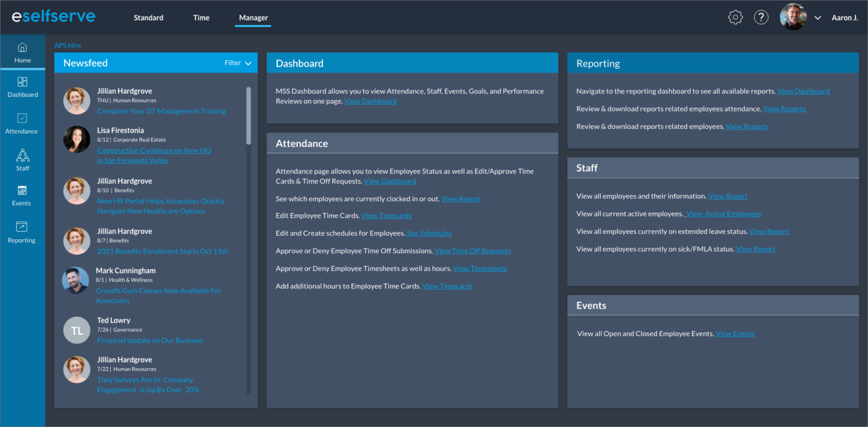Open settings via the gear icon
Screen dimensions: 868x427
[x=735, y=18]
